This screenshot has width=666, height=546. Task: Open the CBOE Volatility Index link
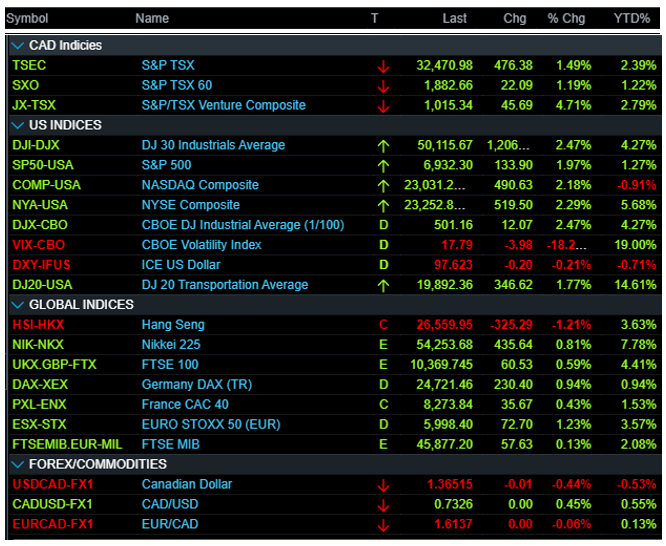point(201,245)
